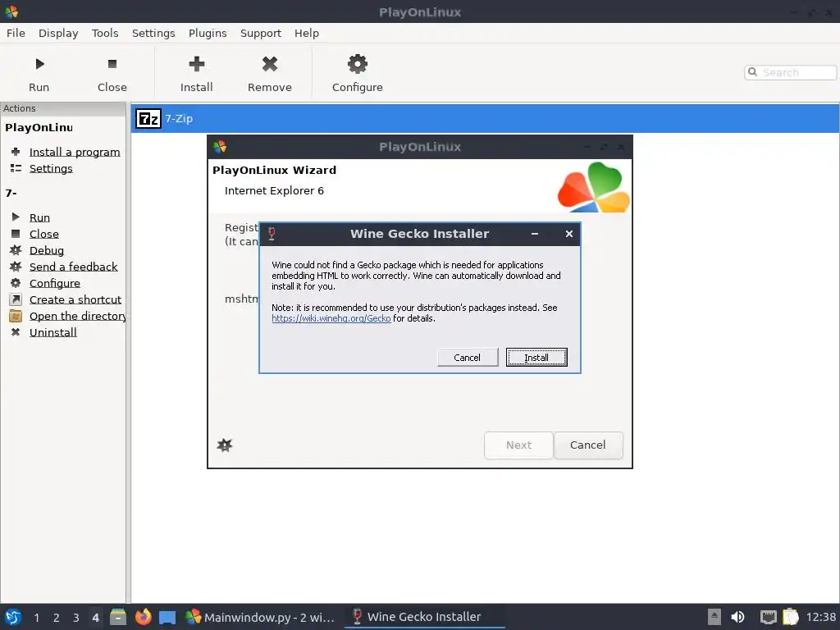Open the Settings menu in menu bar
Screen dimensions: 840x630
point(153,33)
